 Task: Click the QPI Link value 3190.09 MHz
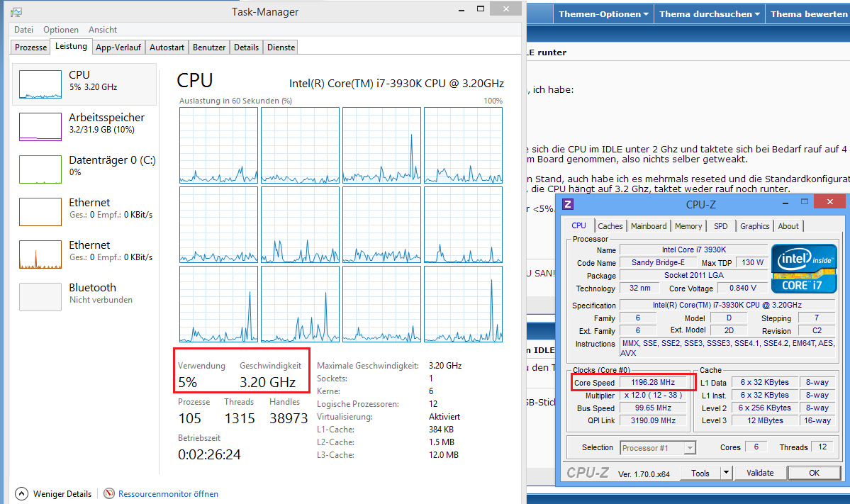click(653, 420)
